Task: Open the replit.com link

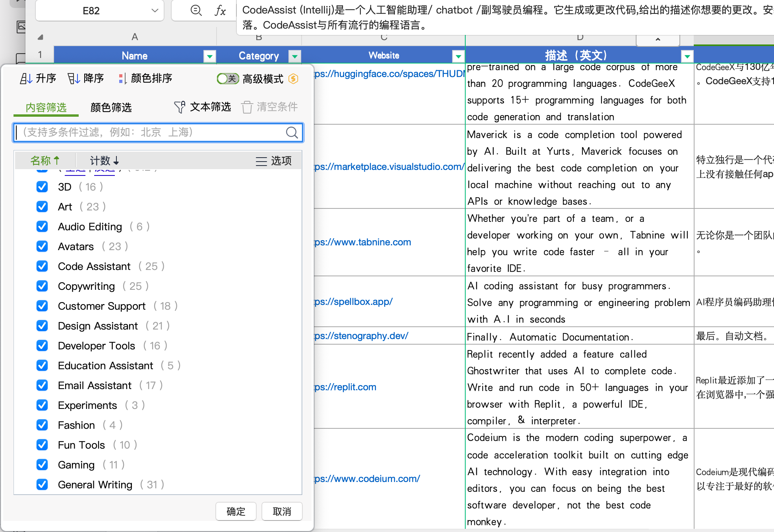Action: [x=345, y=387]
